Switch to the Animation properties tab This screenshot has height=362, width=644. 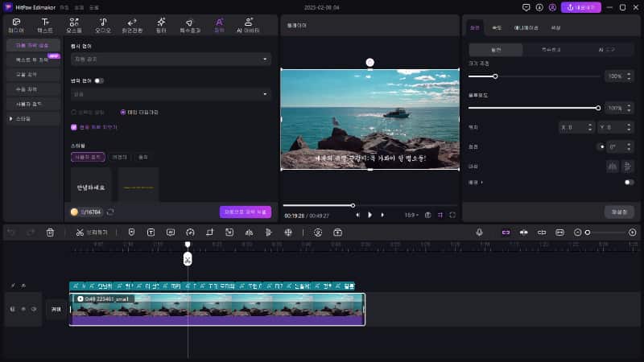(x=526, y=27)
